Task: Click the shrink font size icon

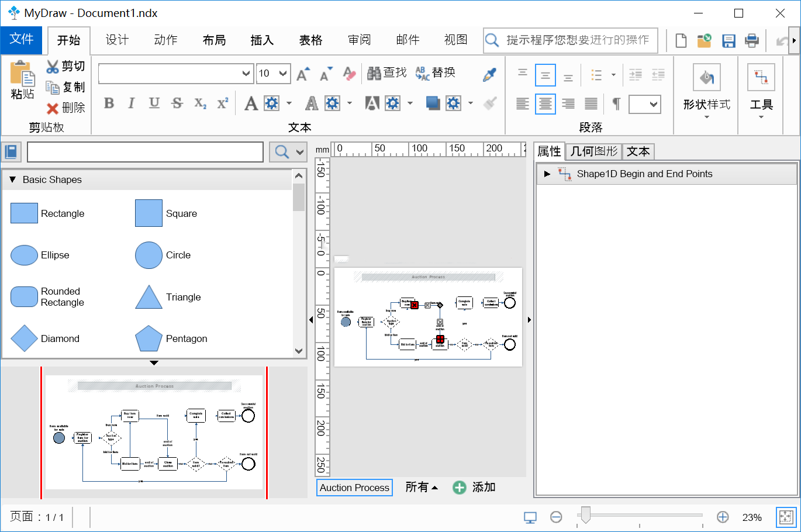Action: click(326, 74)
